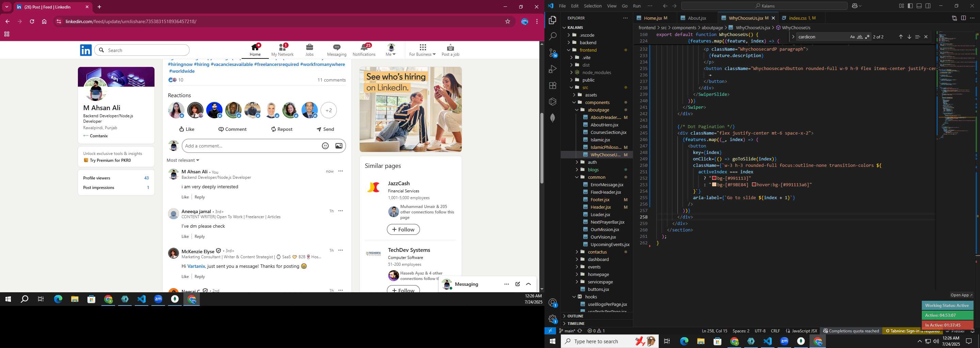
Task: Add a photo icon in comment box
Action: coord(339,146)
